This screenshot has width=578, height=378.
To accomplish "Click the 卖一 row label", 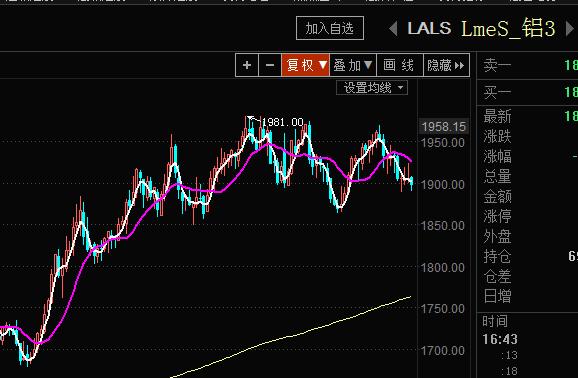I will coord(497,65).
